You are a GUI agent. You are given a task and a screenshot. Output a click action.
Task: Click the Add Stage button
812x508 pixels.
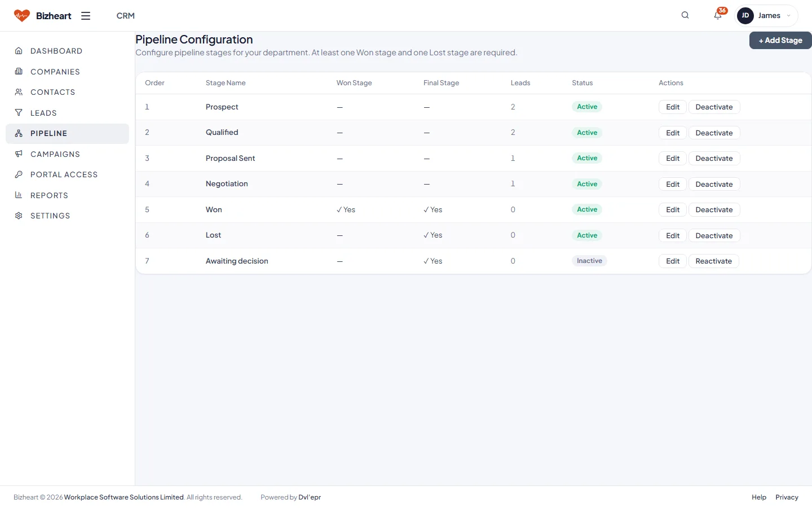(780, 40)
